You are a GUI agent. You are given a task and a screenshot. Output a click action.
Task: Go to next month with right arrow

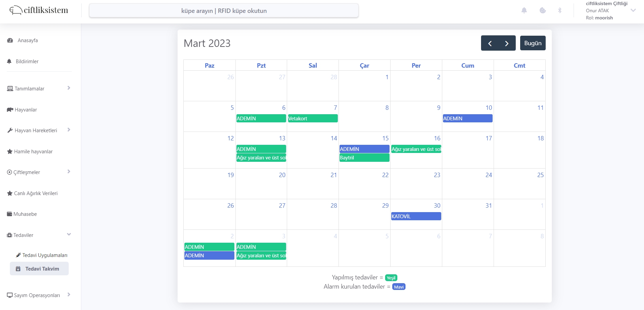coord(507,43)
